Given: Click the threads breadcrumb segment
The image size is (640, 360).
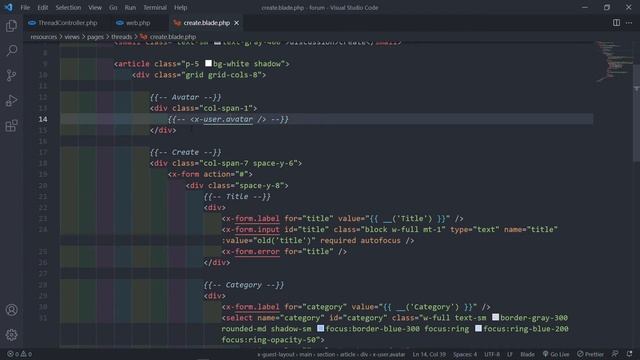Looking at the screenshot, I should (122, 37).
